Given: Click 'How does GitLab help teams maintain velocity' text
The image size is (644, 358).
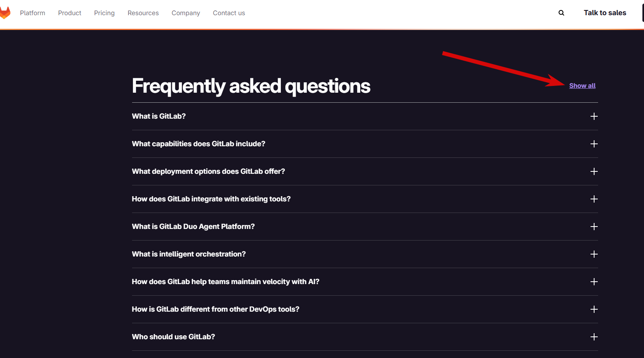Looking at the screenshot, I should [225, 282].
